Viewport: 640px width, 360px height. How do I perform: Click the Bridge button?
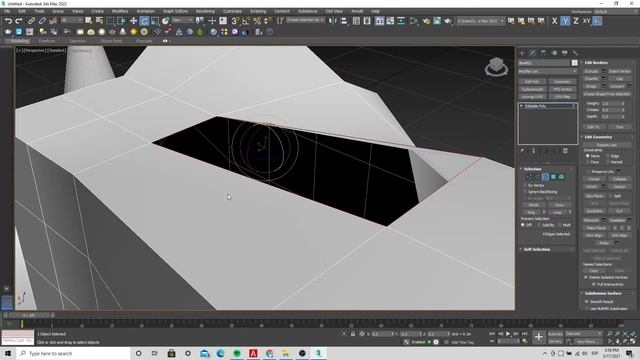[591, 86]
